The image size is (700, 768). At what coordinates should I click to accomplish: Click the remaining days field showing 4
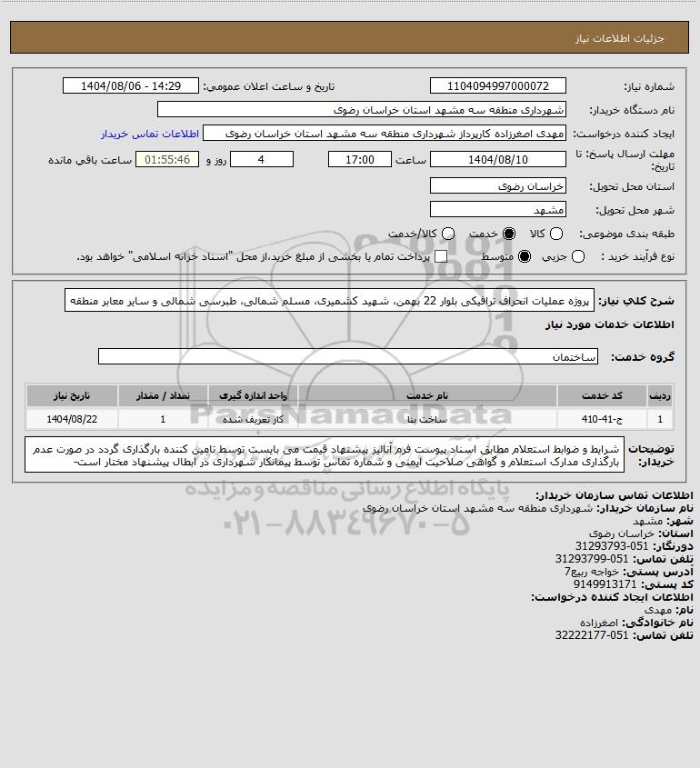262,160
